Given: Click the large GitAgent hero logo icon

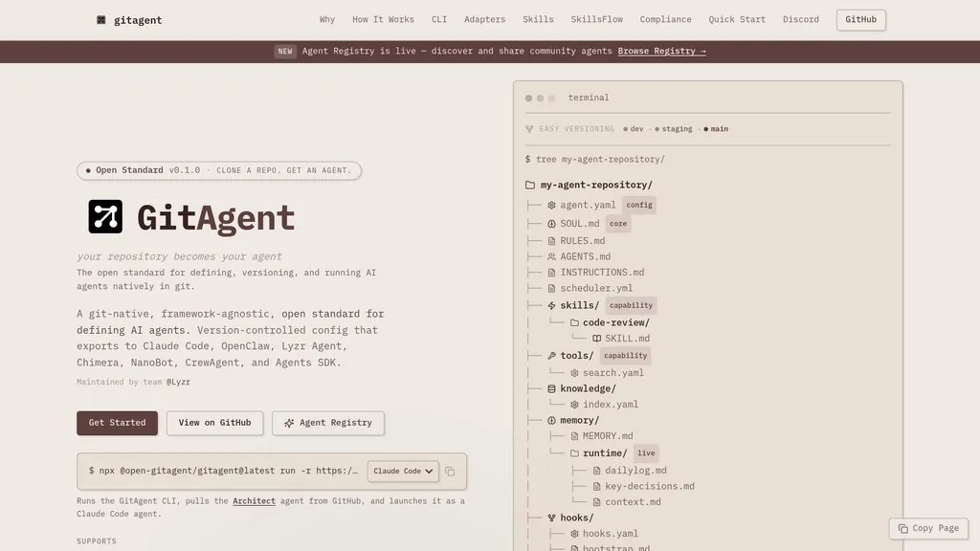Looking at the screenshot, I should tap(105, 217).
